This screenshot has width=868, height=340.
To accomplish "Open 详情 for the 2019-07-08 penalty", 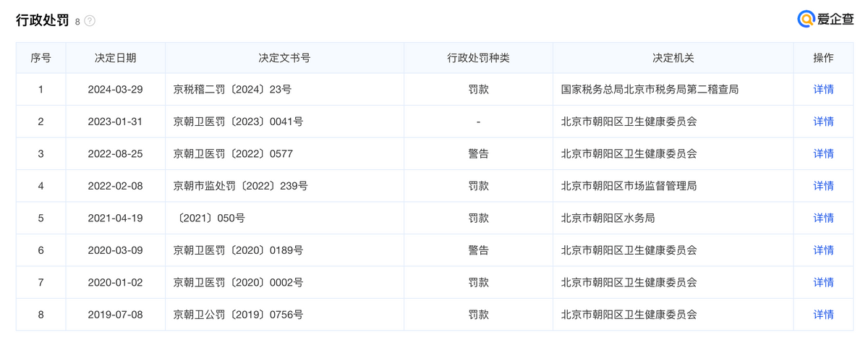I will point(823,315).
